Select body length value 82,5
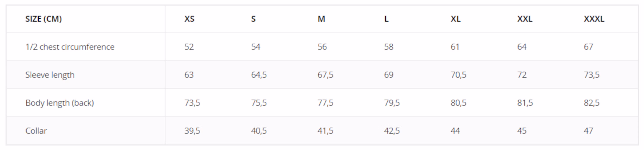This screenshot has width=644, height=150. [x=591, y=103]
